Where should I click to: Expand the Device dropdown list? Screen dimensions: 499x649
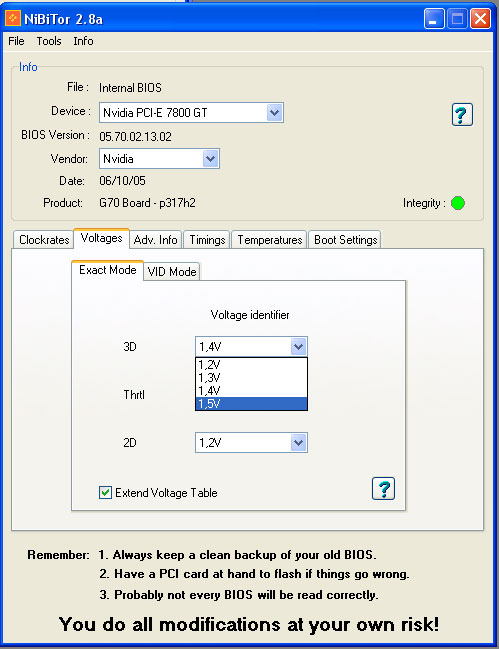coord(274,113)
